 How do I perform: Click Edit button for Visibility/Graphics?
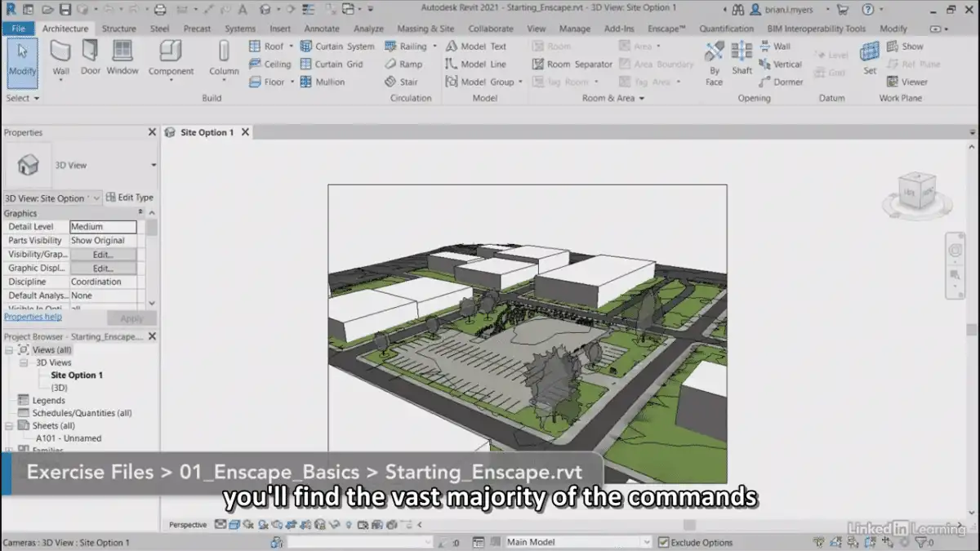pyautogui.click(x=103, y=255)
